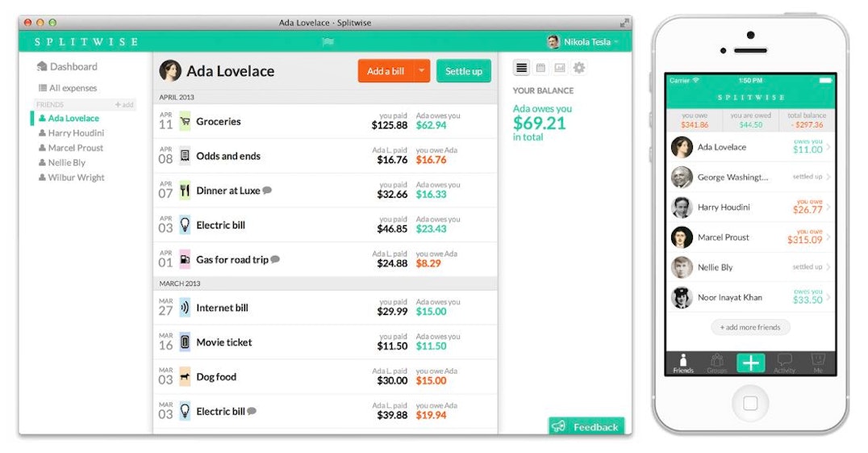Select Wilbur Wright in friends sidebar
868x453 pixels.
click(71, 177)
